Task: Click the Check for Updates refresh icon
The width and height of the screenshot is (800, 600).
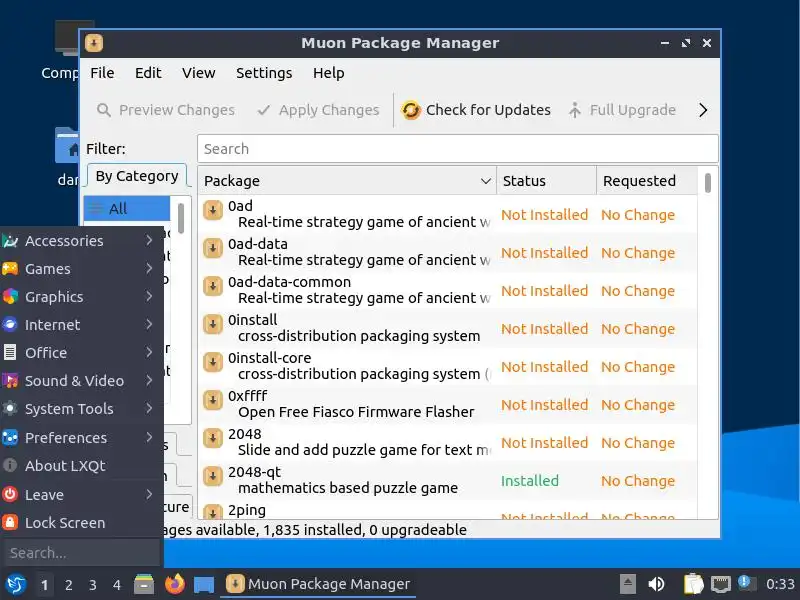Action: 411,110
